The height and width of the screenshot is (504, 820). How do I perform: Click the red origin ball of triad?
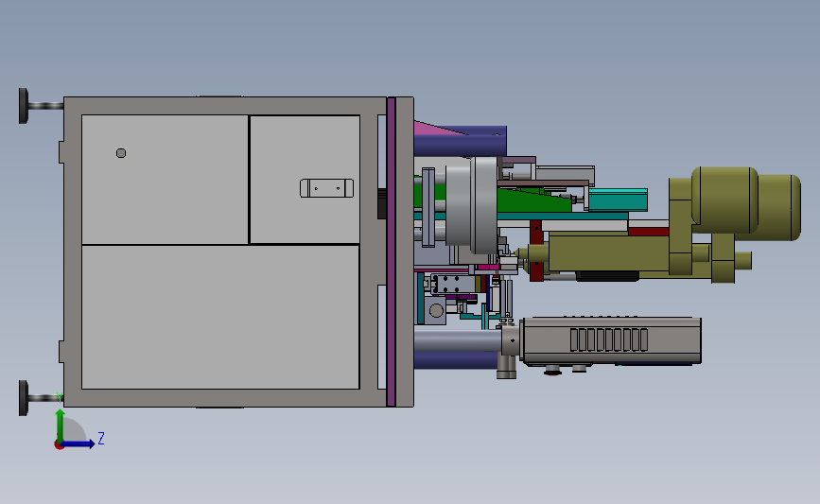(59, 445)
